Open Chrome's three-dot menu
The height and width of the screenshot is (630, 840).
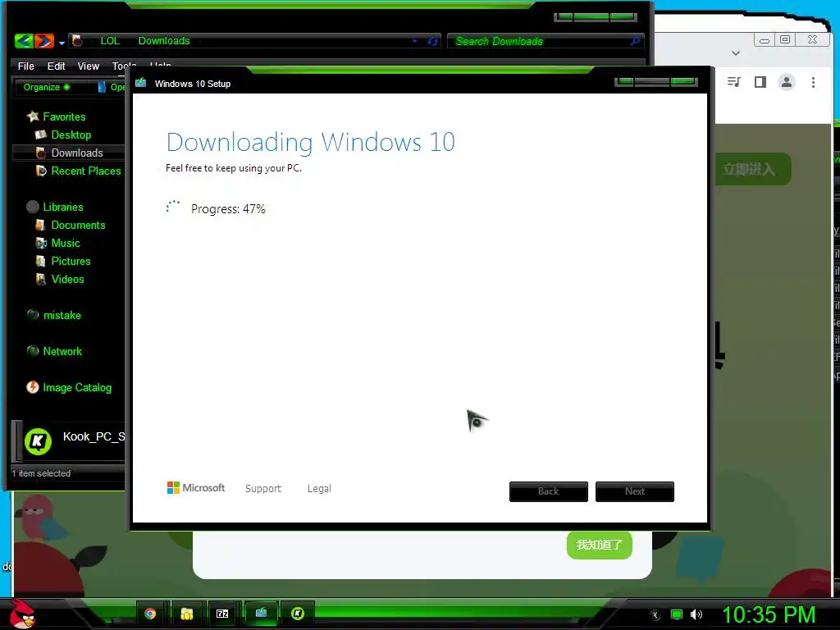click(x=813, y=82)
